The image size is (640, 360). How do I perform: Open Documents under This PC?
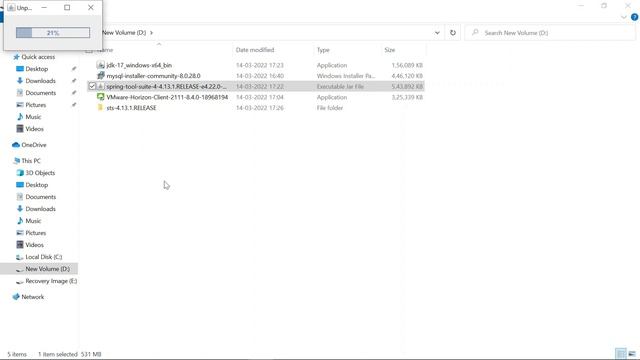pyautogui.click(x=40, y=197)
